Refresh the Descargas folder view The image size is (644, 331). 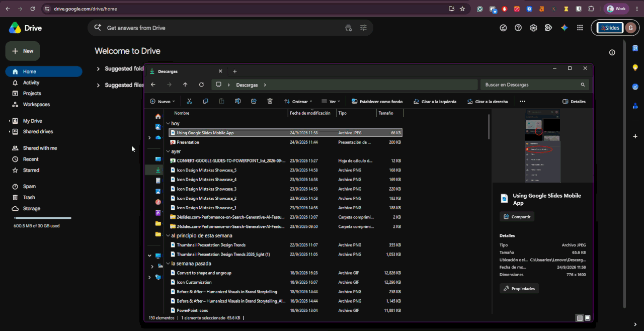point(201,85)
